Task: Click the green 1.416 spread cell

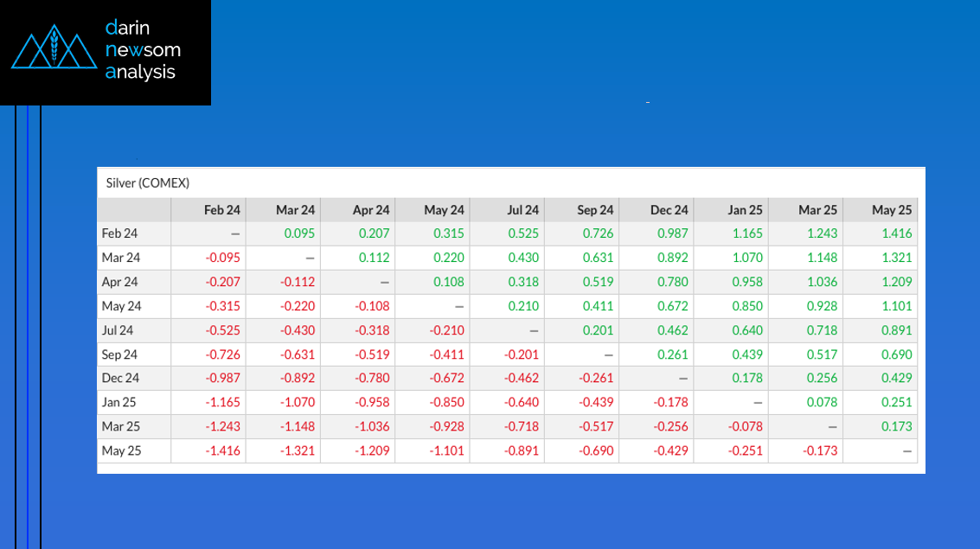Action: click(897, 233)
